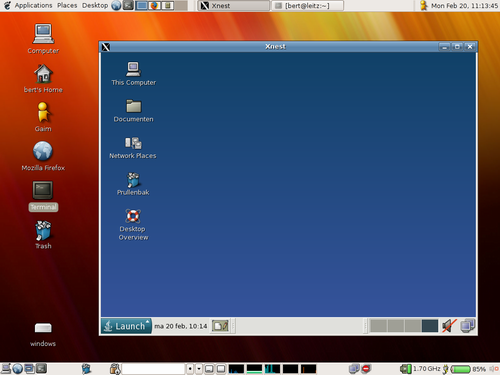Launch the Gaim messenger desktop icon

[43, 117]
